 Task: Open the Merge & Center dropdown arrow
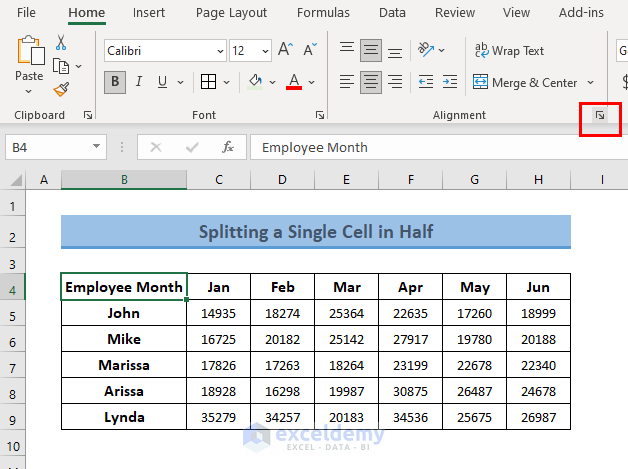pos(591,82)
